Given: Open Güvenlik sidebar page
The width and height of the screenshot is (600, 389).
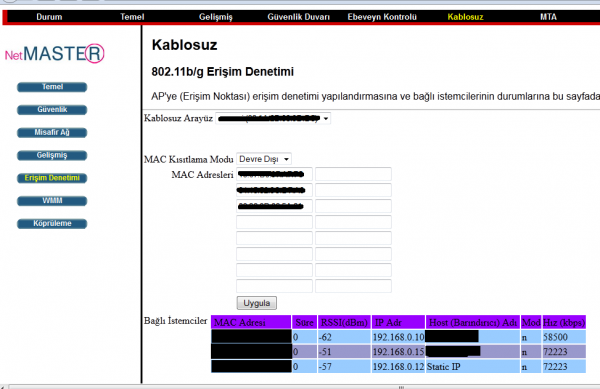Looking at the screenshot, I should tap(52, 110).
